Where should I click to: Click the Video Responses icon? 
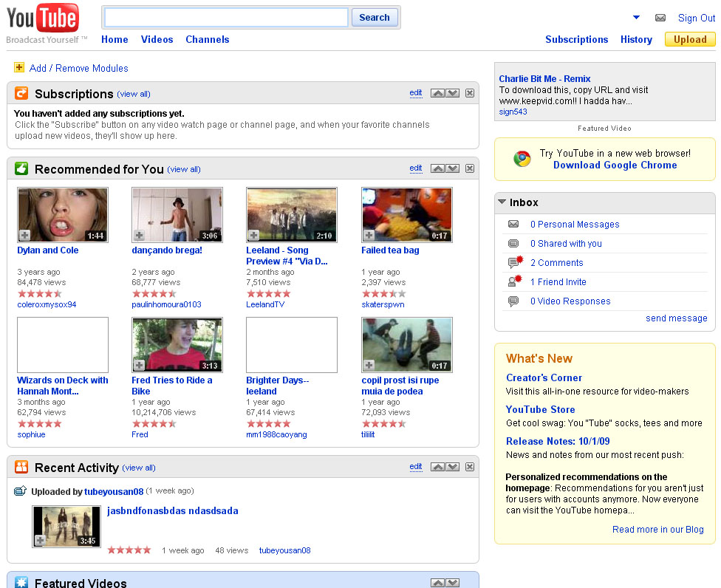(513, 301)
